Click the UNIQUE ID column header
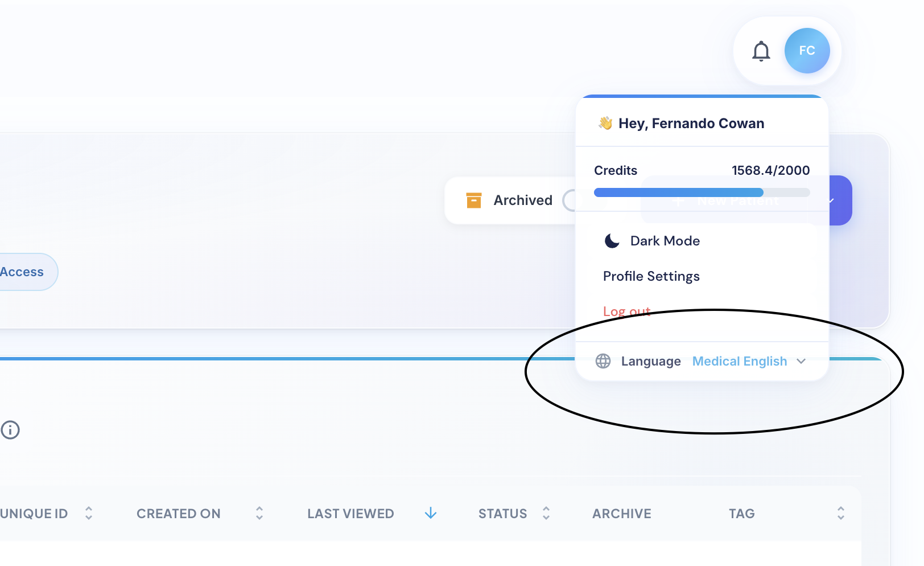The width and height of the screenshot is (924, 566). coord(34,514)
